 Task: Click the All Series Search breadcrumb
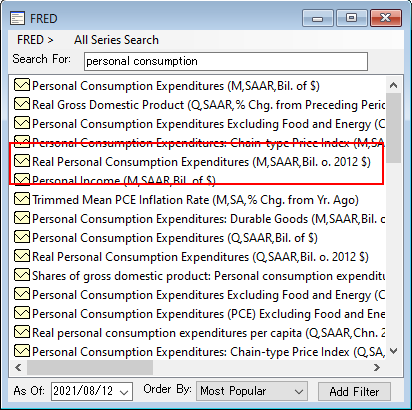coord(116,40)
